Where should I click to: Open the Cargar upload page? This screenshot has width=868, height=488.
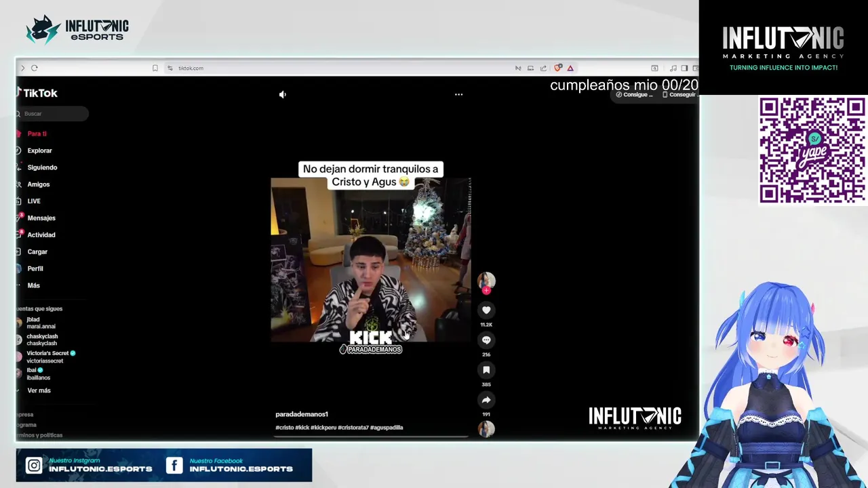coord(33,252)
